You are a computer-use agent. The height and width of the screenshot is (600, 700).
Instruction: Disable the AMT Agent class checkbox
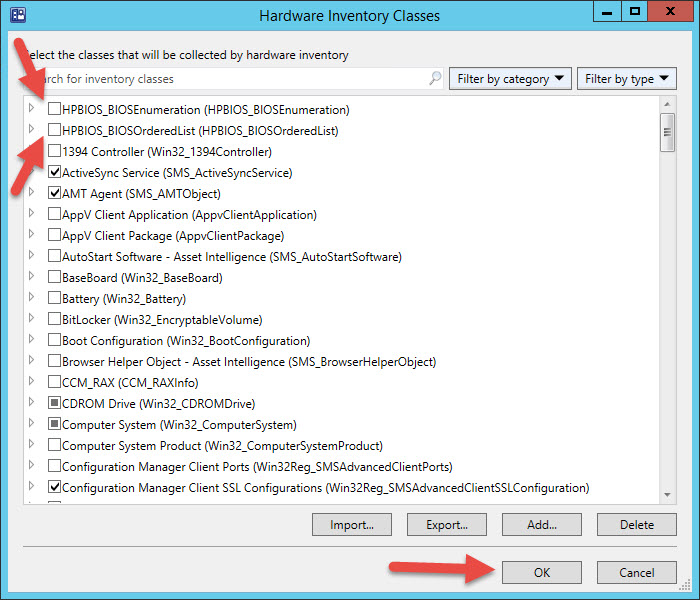click(54, 194)
